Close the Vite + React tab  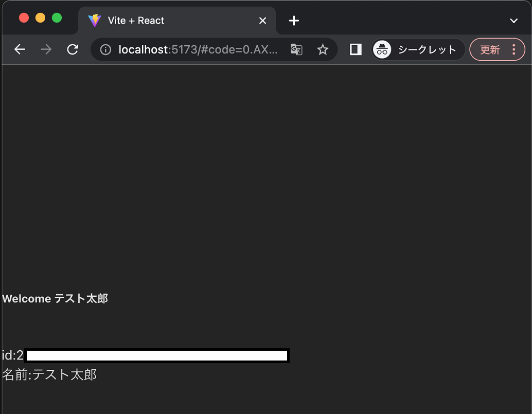(x=262, y=21)
